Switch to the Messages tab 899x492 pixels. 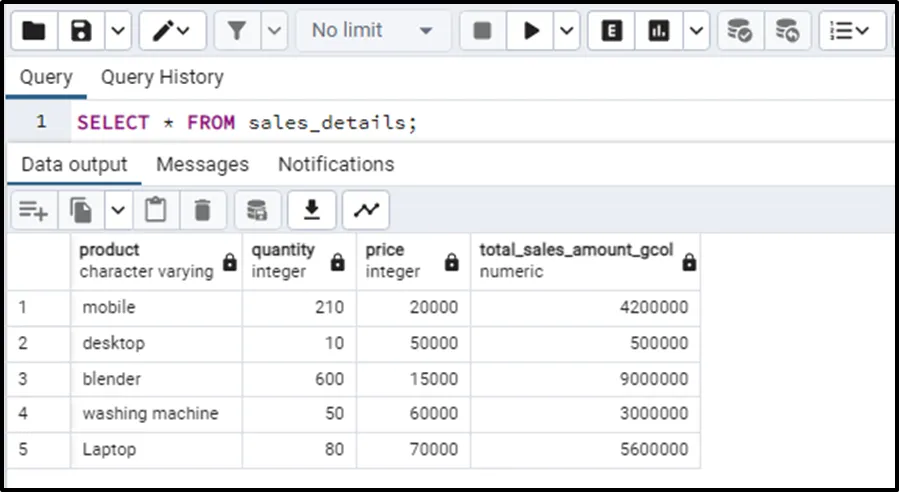202,164
